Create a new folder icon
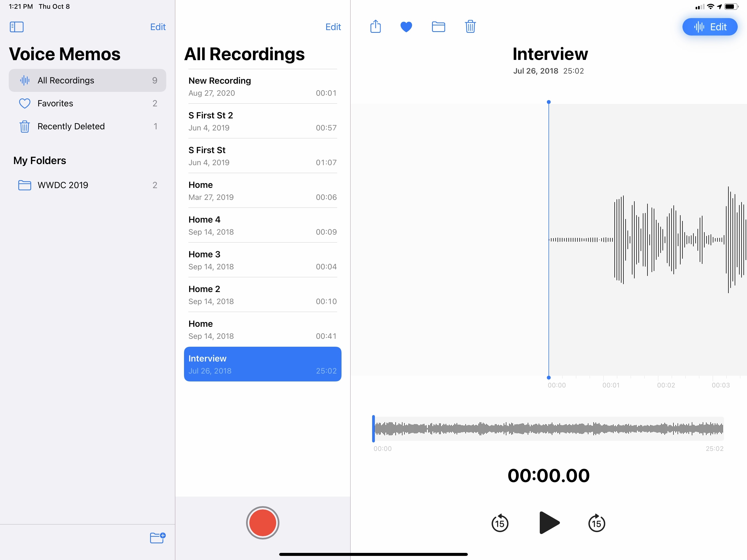 tap(158, 537)
